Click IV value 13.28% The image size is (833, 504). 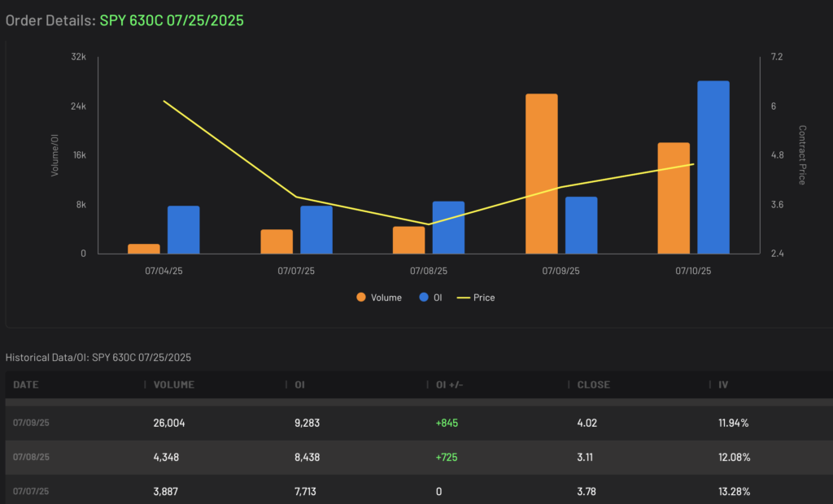(735, 491)
